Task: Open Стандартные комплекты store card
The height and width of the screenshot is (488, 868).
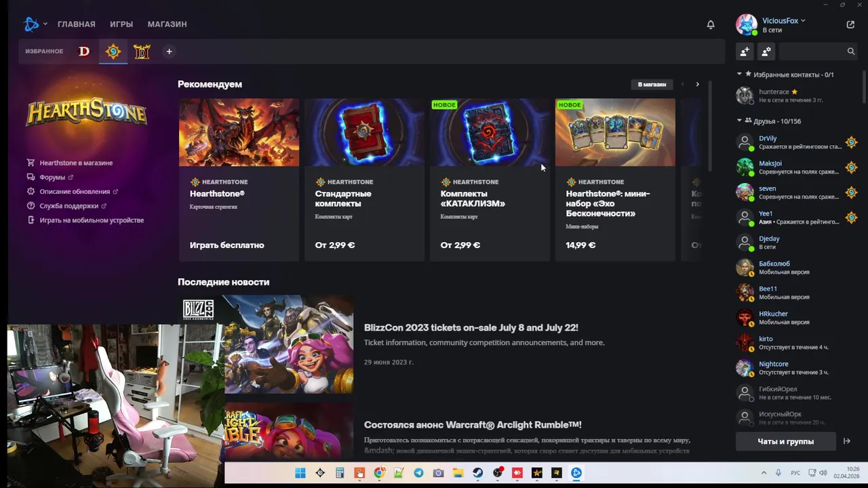Action: point(364,180)
